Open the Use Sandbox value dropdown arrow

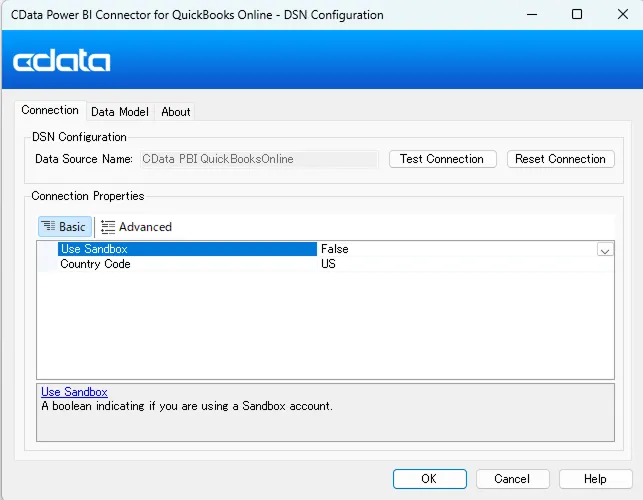(x=605, y=250)
